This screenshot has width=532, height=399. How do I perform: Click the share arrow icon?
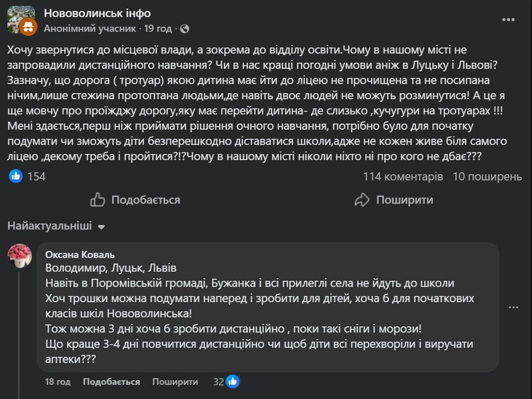362,199
